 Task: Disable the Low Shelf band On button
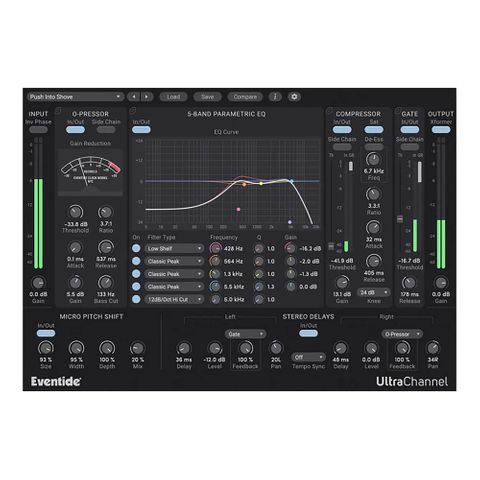click(136, 248)
